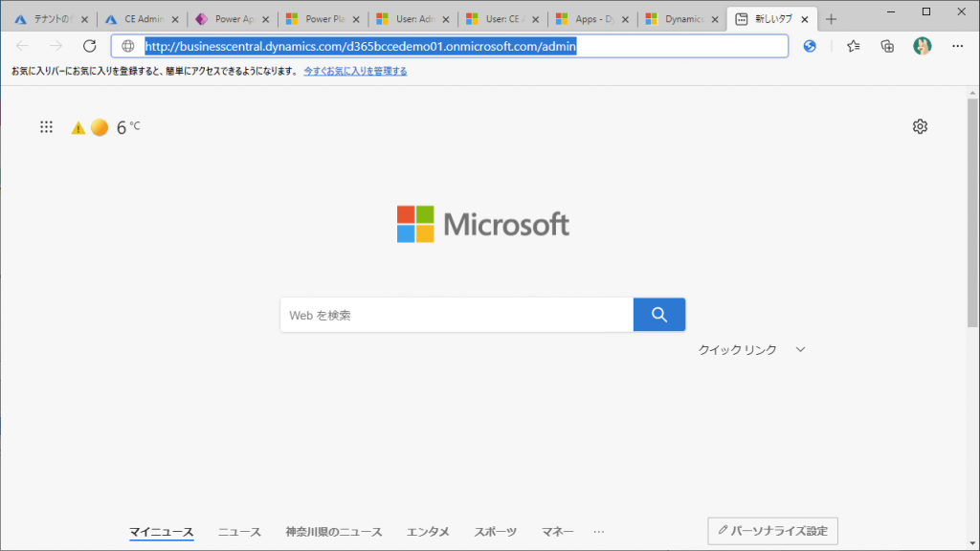Image resolution: width=980 pixels, height=551 pixels.
Task: Maximize the browser window
Action: click(926, 11)
